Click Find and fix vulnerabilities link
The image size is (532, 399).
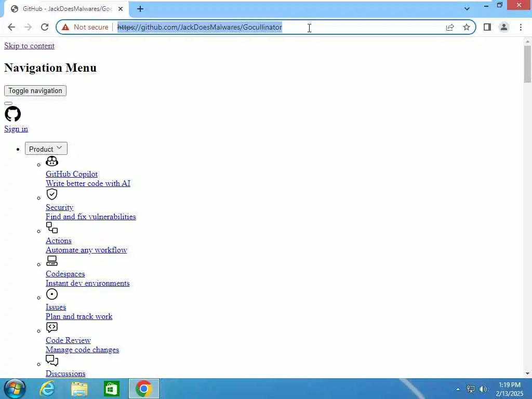coord(90,217)
